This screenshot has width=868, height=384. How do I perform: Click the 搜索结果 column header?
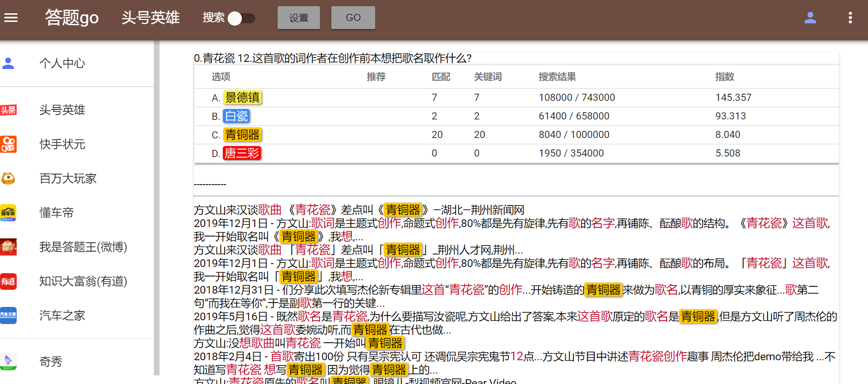(x=558, y=77)
